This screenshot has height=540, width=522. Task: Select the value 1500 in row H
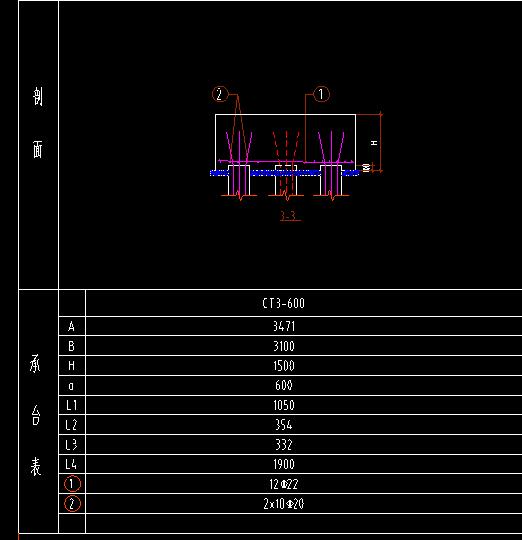(x=284, y=366)
